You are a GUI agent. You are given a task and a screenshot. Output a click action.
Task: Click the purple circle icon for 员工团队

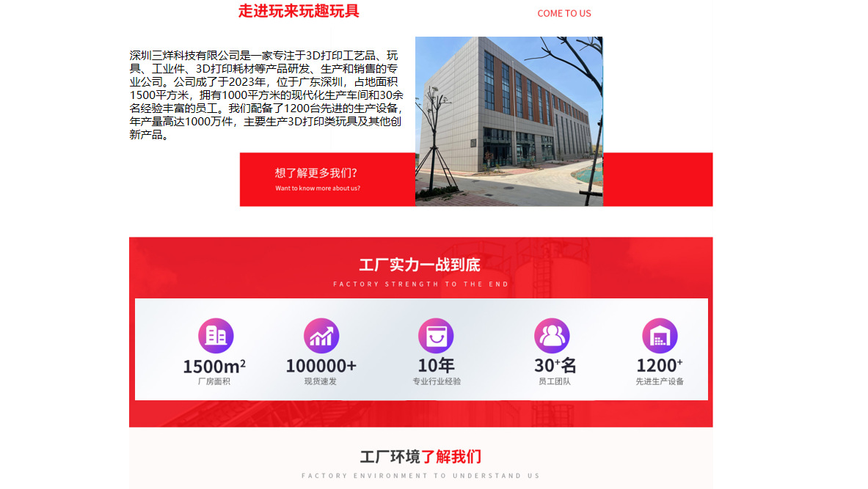550,336
